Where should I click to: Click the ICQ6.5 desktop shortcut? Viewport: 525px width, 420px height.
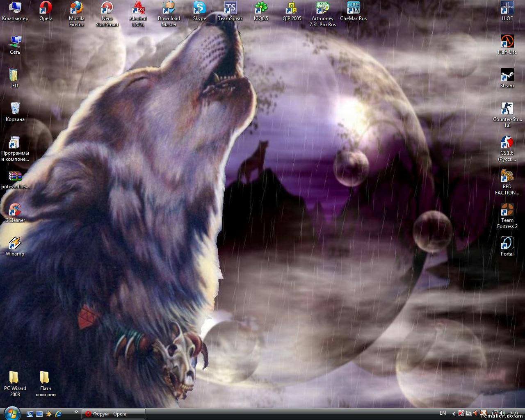tap(261, 11)
